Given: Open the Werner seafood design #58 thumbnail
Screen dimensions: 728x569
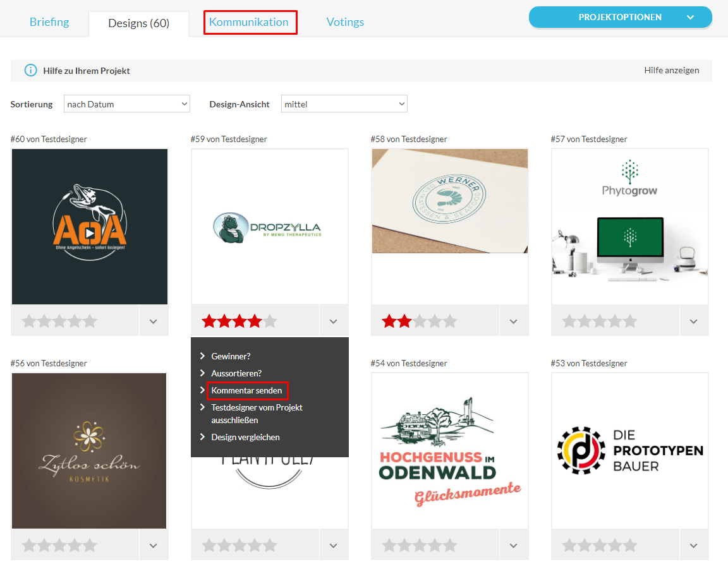Looking at the screenshot, I should click(450, 201).
